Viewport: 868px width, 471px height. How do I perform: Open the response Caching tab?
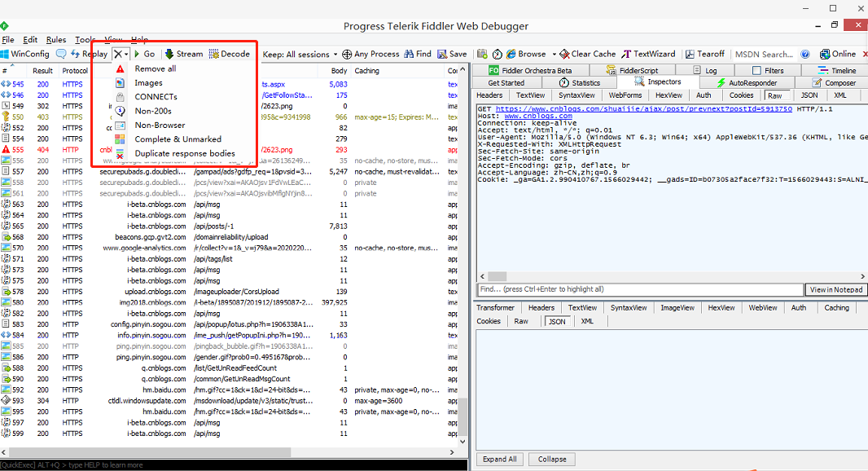click(836, 307)
